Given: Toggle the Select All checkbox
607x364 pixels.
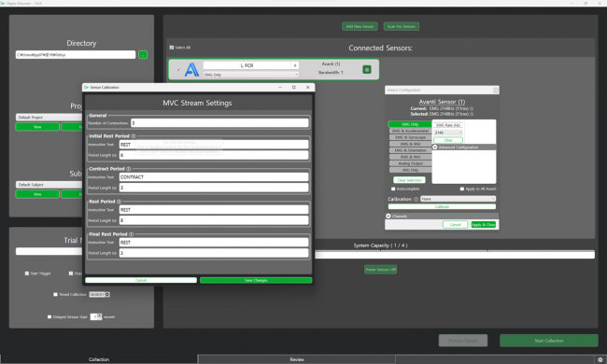Looking at the screenshot, I should click(172, 48).
